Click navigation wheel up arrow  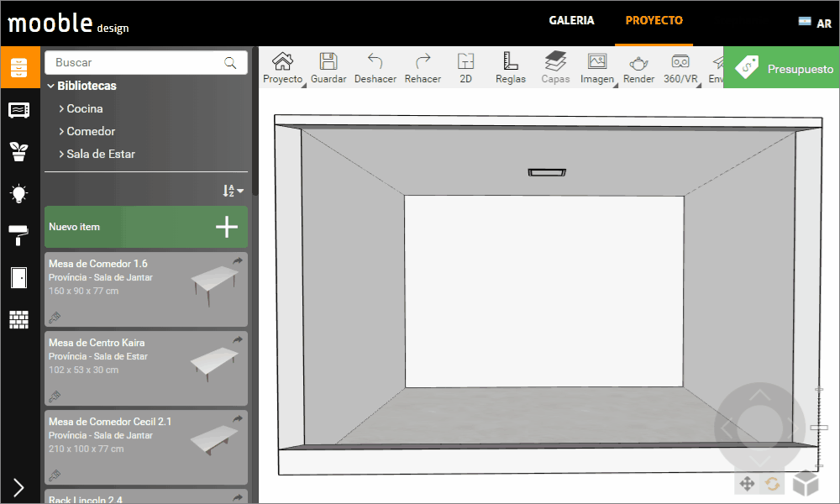coord(759,396)
